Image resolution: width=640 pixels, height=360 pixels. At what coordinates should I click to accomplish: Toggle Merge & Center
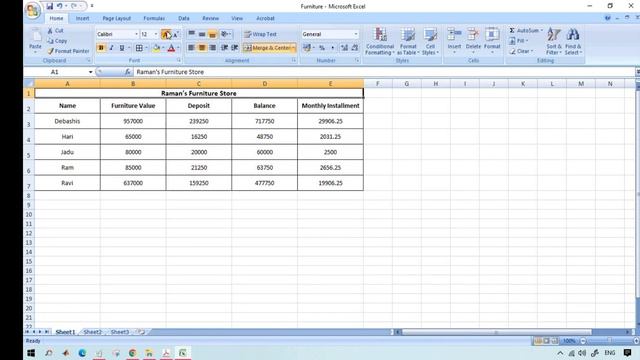click(x=269, y=48)
